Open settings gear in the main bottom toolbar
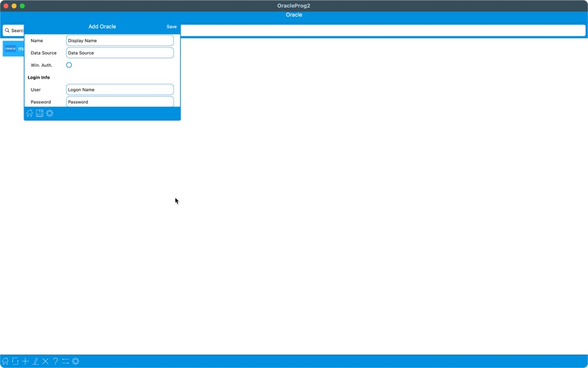588x368 pixels. tap(76, 361)
